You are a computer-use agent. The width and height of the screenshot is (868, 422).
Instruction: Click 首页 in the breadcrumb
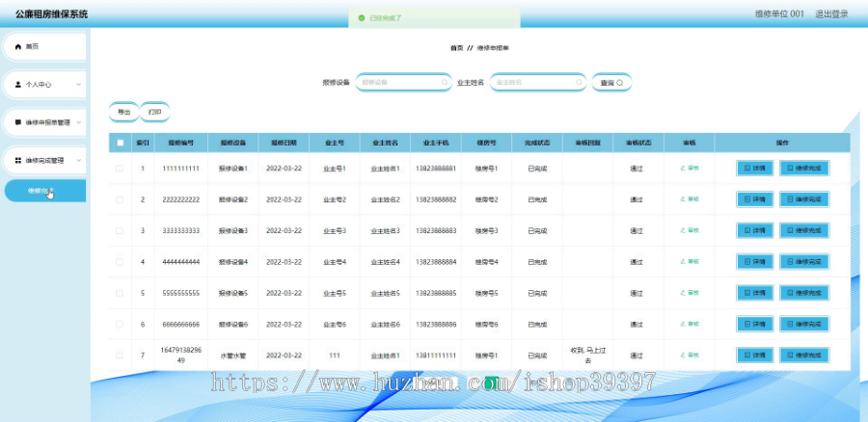(x=457, y=48)
